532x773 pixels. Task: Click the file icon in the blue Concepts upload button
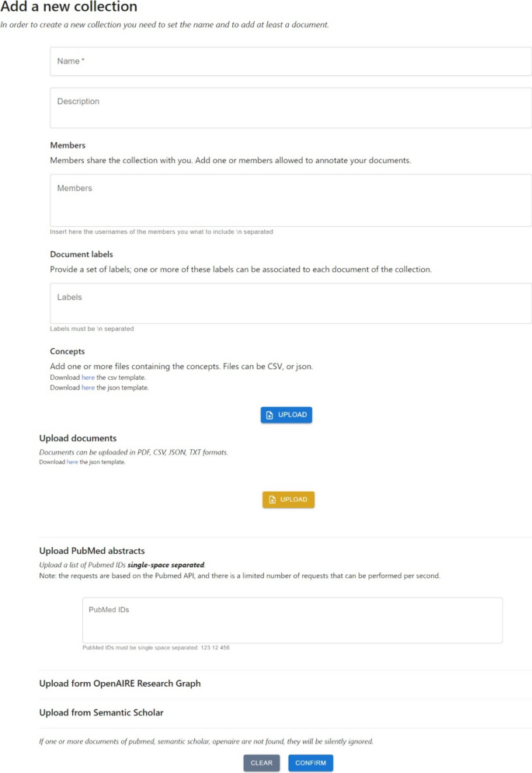(269, 415)
